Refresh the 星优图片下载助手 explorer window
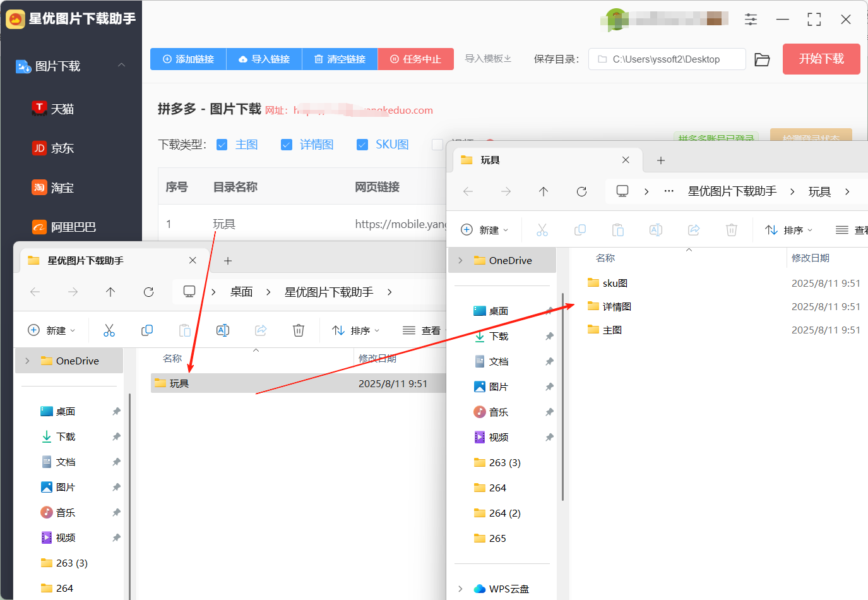868x600 pixels. tap(148, 292)
